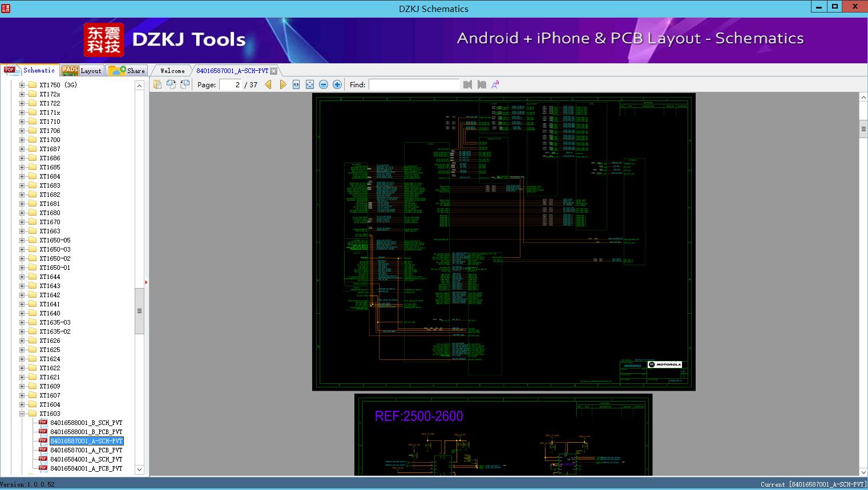Open the Share tab
The height and width of the screenshot is (490, 868).
(x=127, y=71)
